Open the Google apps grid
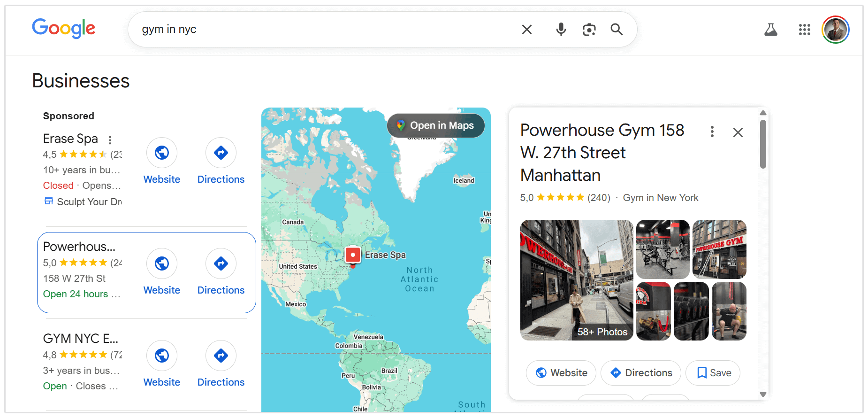This screenshot has width=868, height=418. (x=804, y=30)
